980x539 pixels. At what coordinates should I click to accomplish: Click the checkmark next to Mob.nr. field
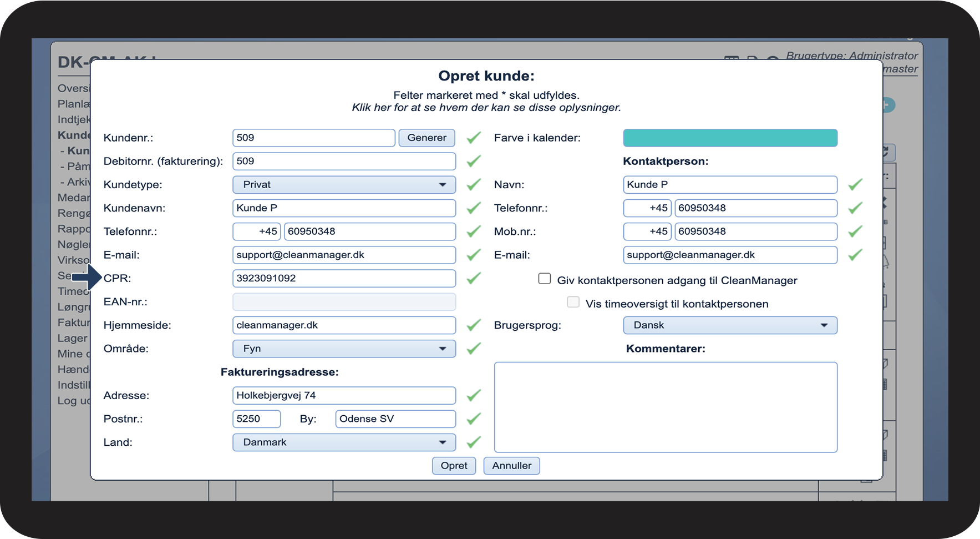tap(855, 231)
